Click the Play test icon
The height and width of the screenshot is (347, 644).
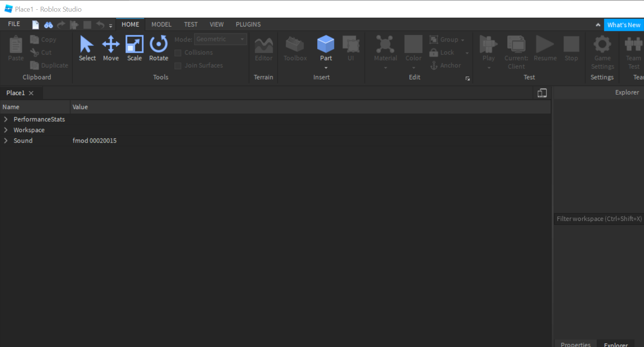[489, 45]
